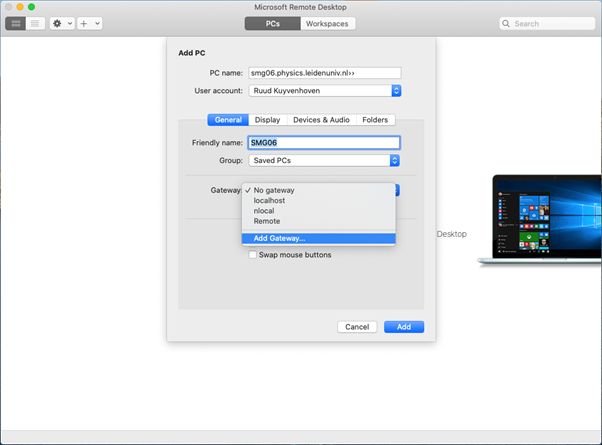This screenshot has width=602, height=445.
Task: Go to the Folders tab
Action: (x=376, y=120)
